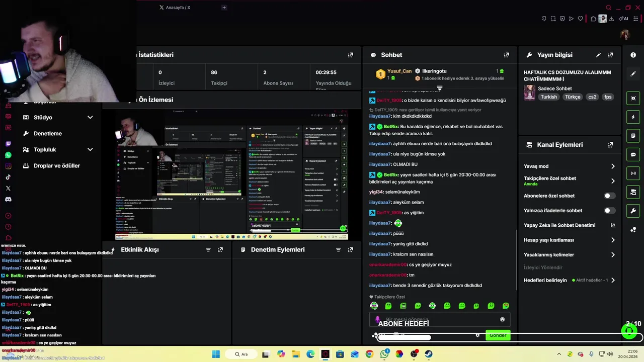Viewport: 644px width, 362px height.
Task: Click the browser search magnifier icon
Action: [x=608, y=8]
